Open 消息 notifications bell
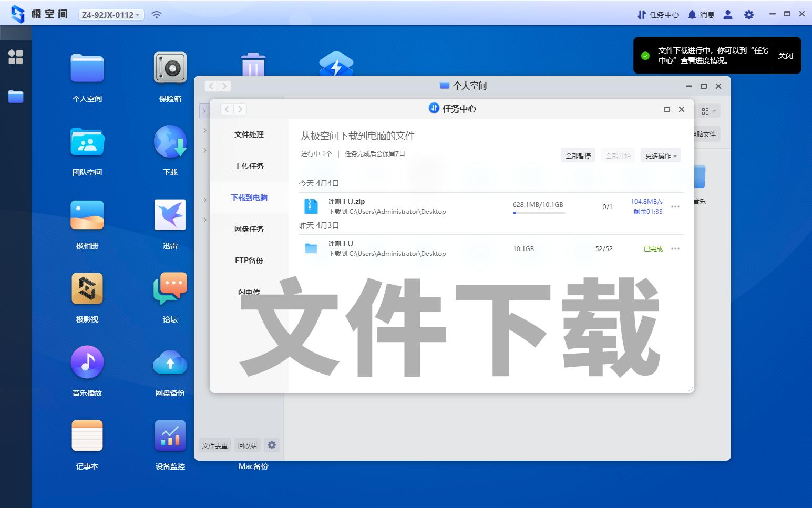This screenshot has height=508, width=812. pos(702,14)
